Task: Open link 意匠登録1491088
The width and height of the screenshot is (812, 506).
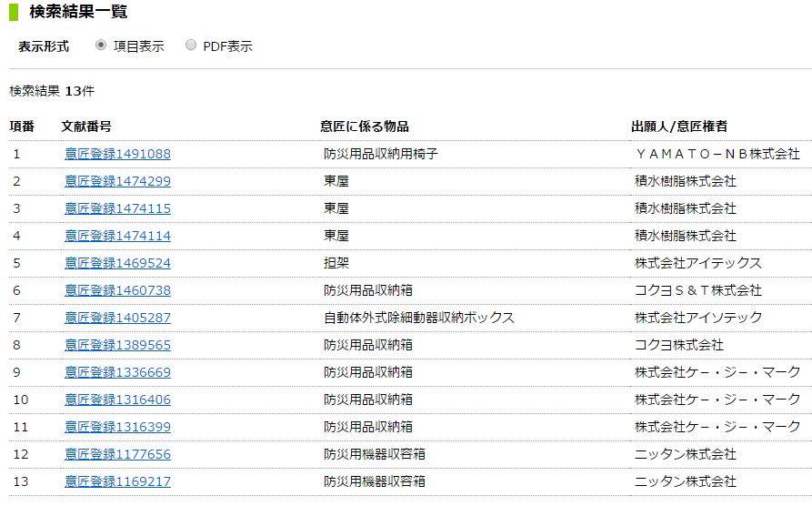Action: point(117,154)
